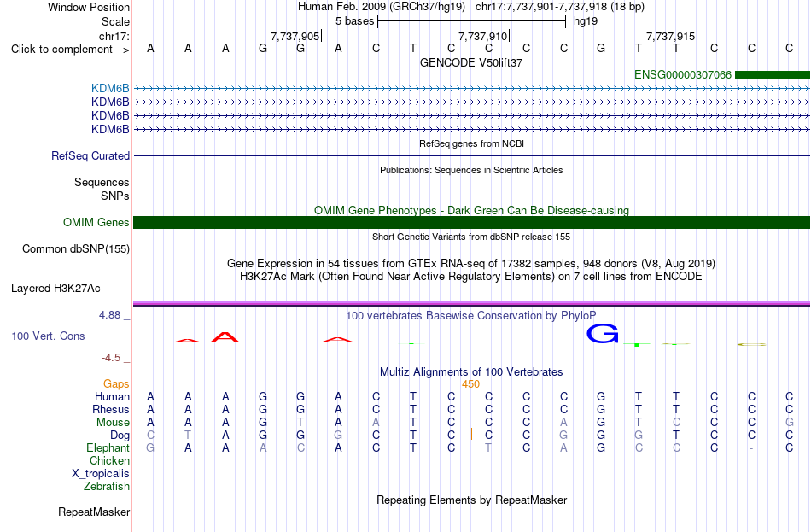Click the Scale track label

click(115, 21)
